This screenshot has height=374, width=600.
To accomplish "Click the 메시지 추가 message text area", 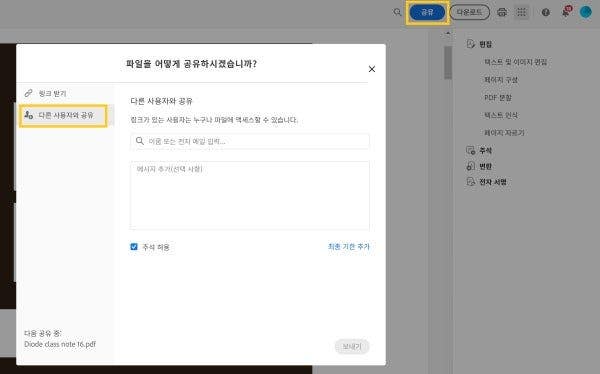I will pyautogui.click(x=250, y=195).
